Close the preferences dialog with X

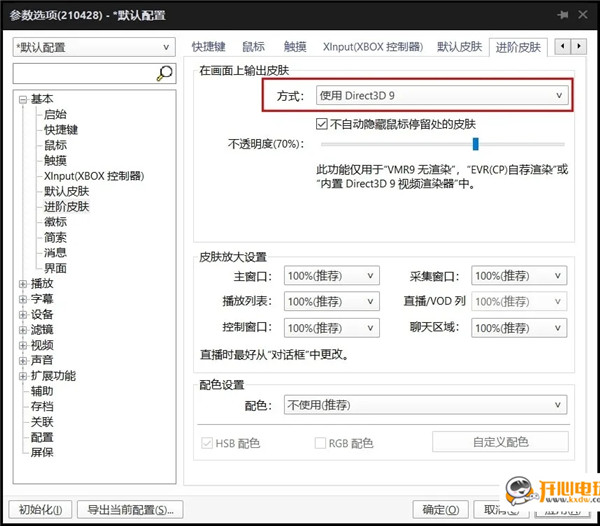585,15
